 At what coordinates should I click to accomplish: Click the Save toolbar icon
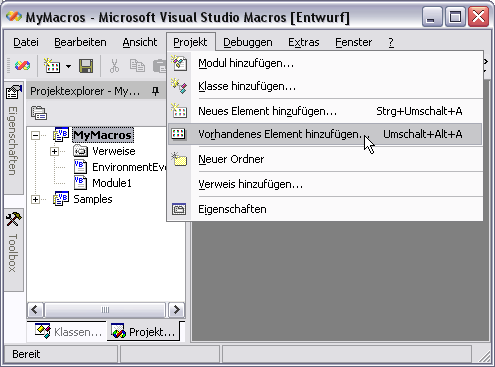pyautogui.click(x=86, y=66)
